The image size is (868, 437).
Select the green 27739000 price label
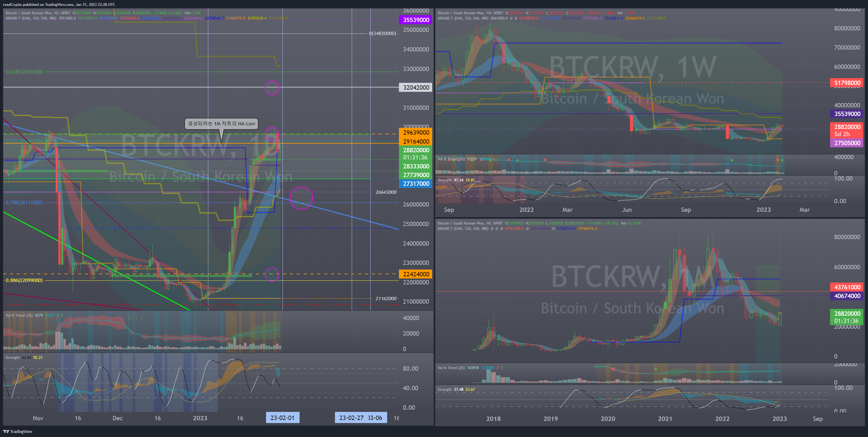tap(416, 175)
